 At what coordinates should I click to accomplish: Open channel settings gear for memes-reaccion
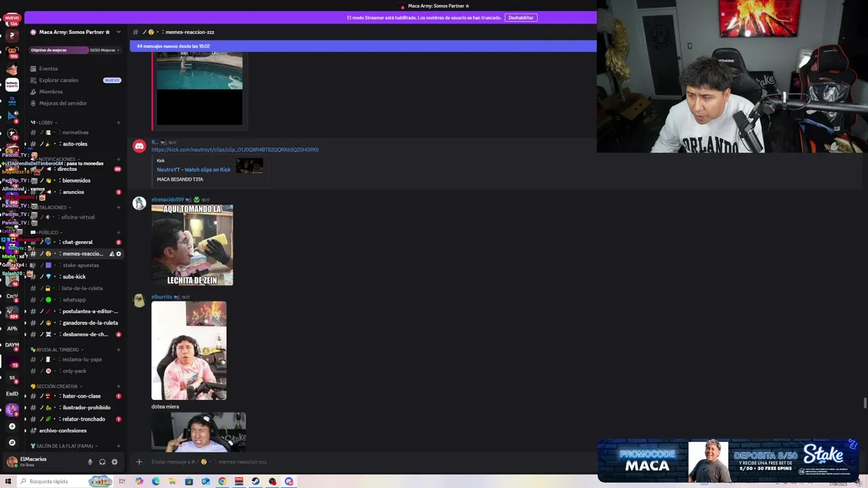click(119, 253)
